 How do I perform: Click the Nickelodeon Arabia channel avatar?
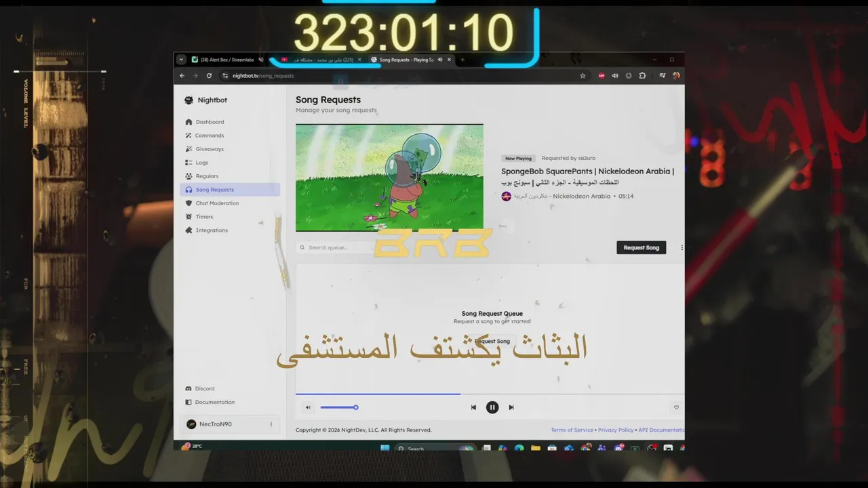(x=506, y=197)
